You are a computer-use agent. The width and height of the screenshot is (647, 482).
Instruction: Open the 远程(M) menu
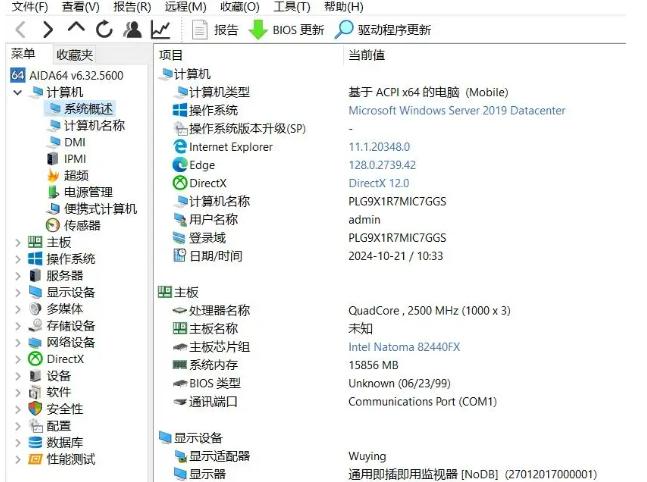[x=185, y=7]
